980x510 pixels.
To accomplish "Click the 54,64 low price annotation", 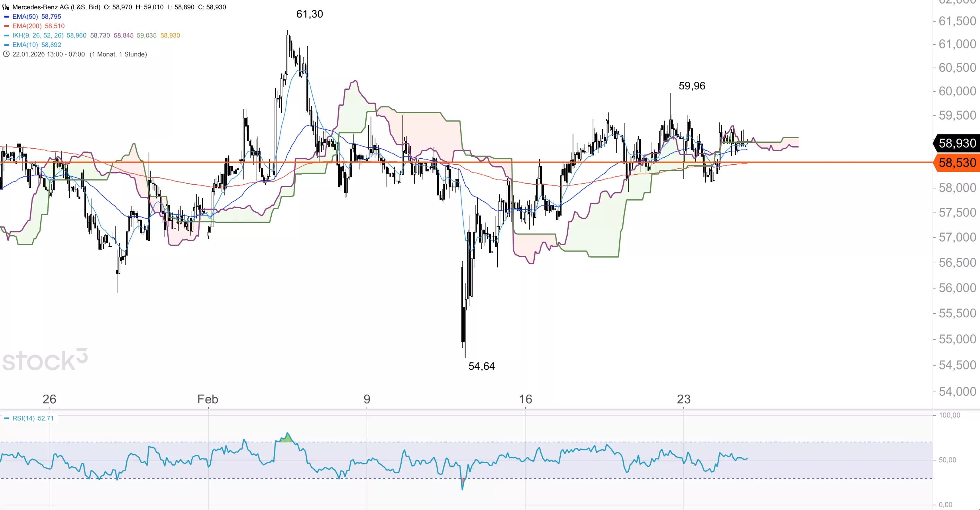I will tap(481, 366).
